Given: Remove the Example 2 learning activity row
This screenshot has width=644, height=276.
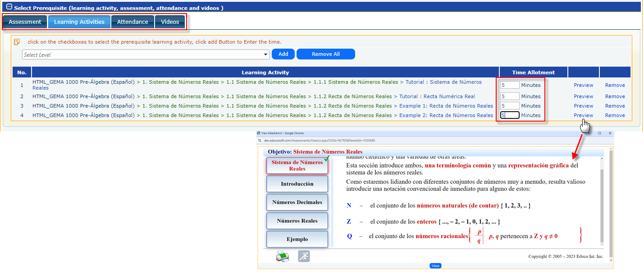Looking at the screenshot, I should coord(615,115).
